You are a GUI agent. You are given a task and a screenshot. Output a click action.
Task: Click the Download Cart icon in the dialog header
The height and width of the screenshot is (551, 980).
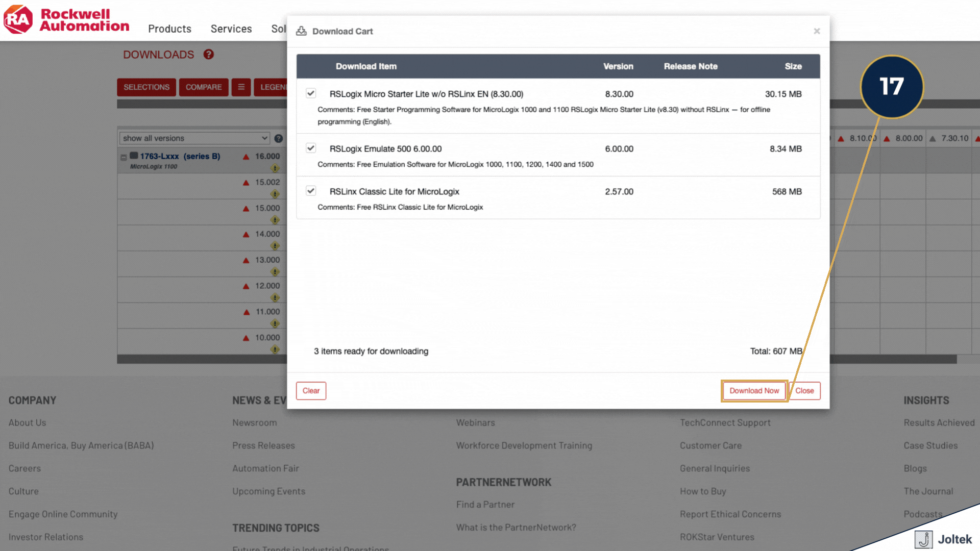tap(301, 31)
